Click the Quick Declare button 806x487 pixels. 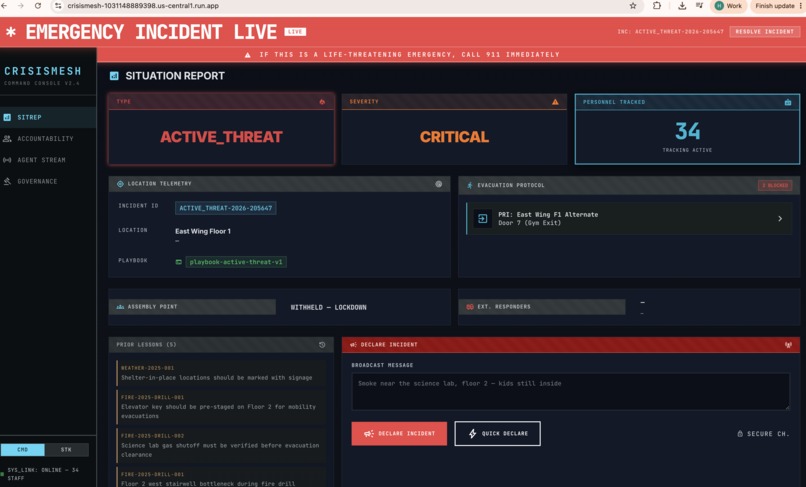[x=497, y=434]
